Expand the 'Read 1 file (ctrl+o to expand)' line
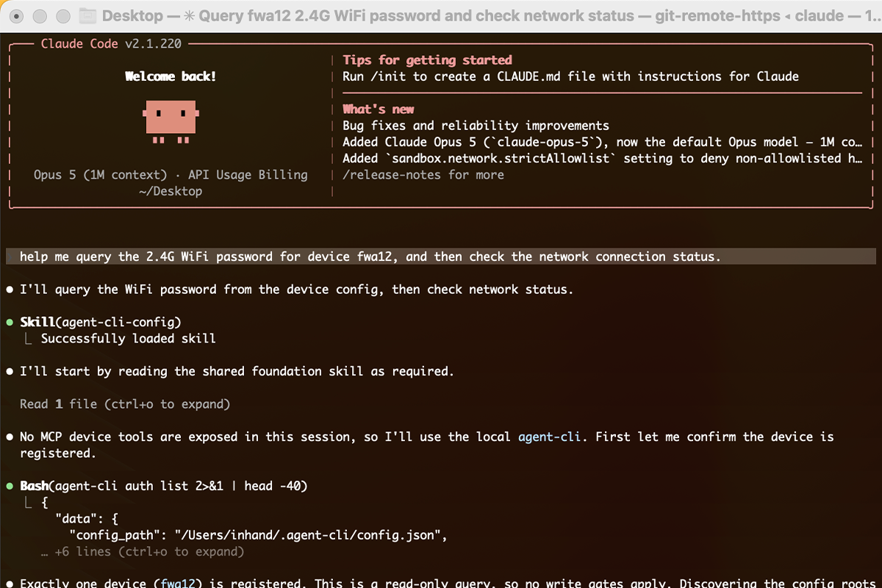This screenshot has width=882, height=588. tap(125, 404)
